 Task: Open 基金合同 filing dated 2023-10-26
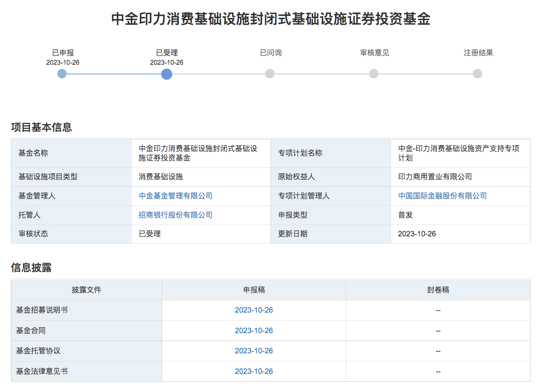point(254,330)
